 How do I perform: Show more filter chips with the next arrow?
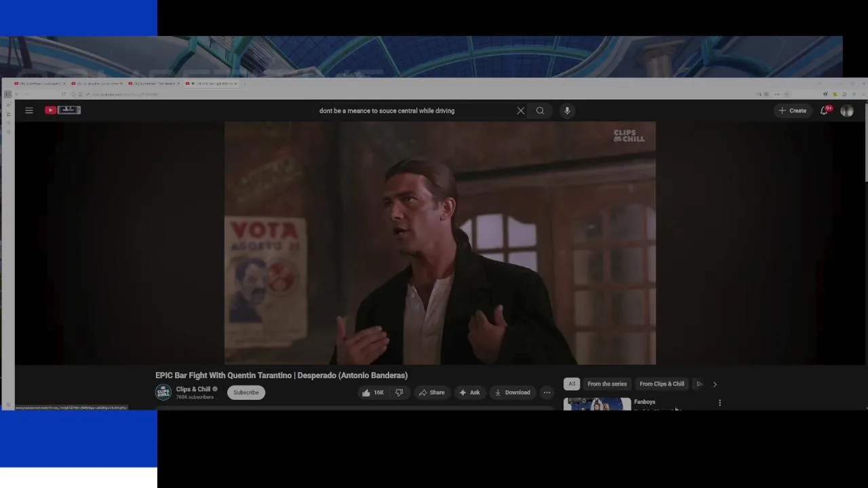715,384
